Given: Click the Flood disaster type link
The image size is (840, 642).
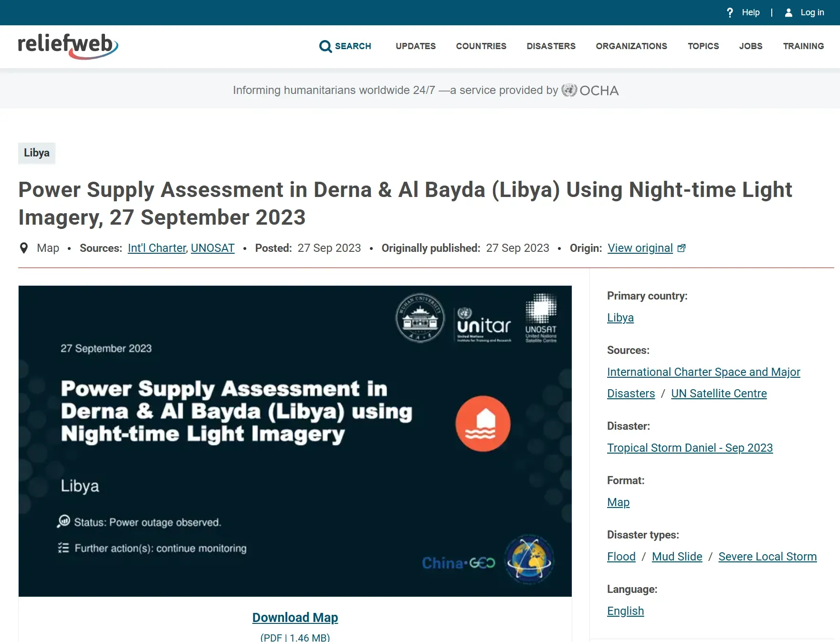Looking at the screenshot, I should pyautogui.click(x=621, y=557).
